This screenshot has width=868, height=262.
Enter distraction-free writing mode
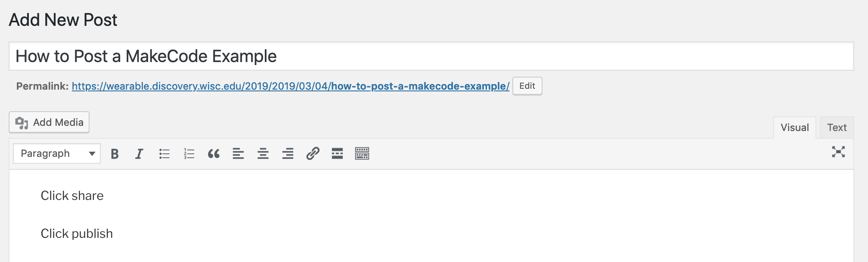(x=837, y=153)
